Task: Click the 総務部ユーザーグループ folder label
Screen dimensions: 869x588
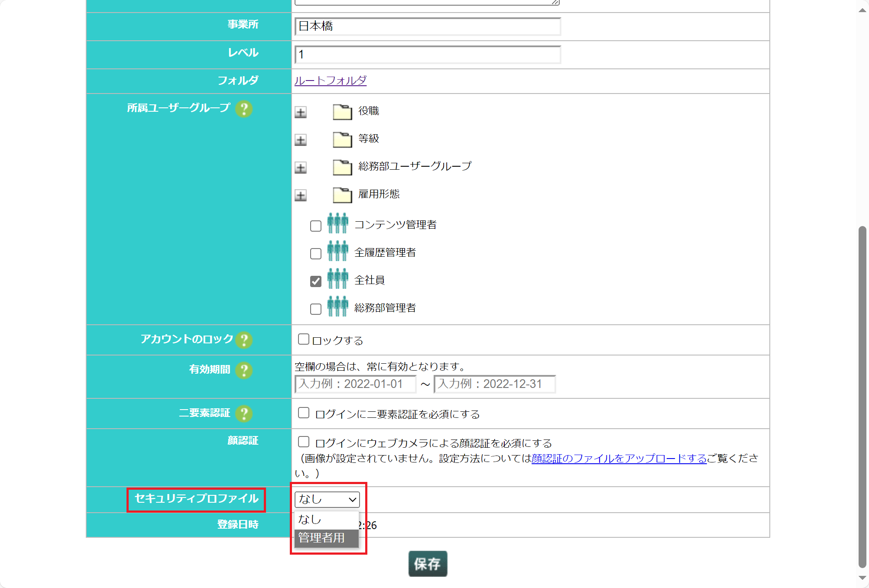Action: pos(415,166)
